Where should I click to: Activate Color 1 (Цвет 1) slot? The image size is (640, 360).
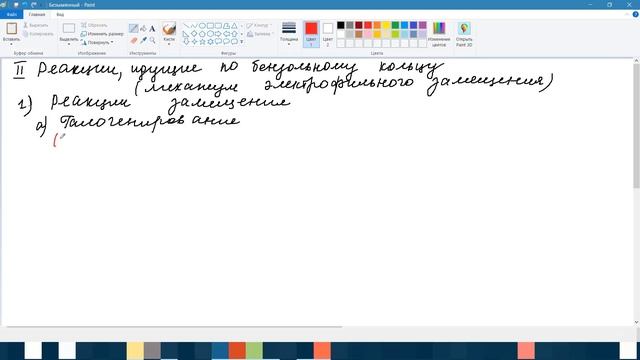(311, 34)
